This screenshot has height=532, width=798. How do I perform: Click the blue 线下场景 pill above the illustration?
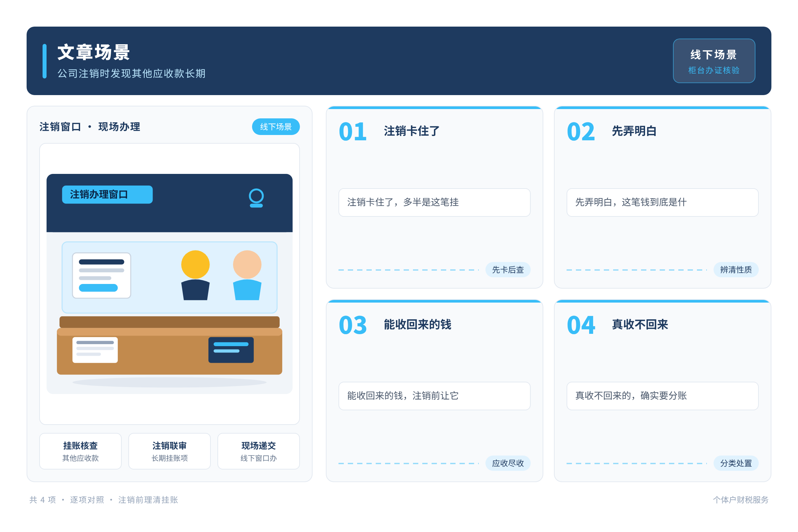(x=276, y=127)
